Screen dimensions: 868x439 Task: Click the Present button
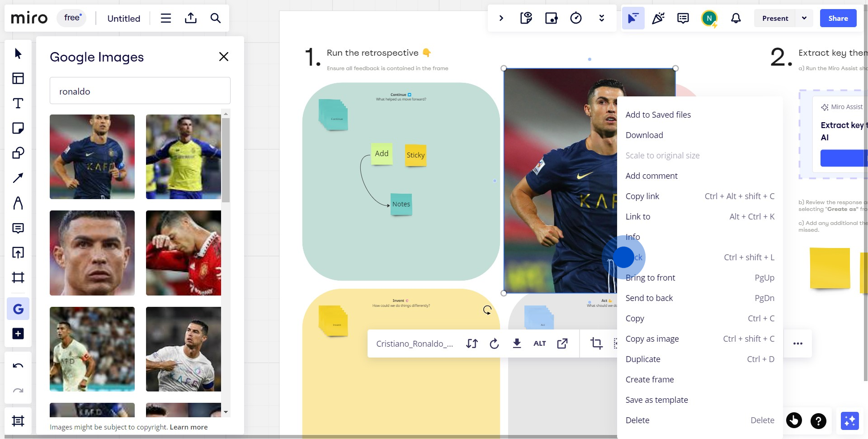tap(775, 18)
